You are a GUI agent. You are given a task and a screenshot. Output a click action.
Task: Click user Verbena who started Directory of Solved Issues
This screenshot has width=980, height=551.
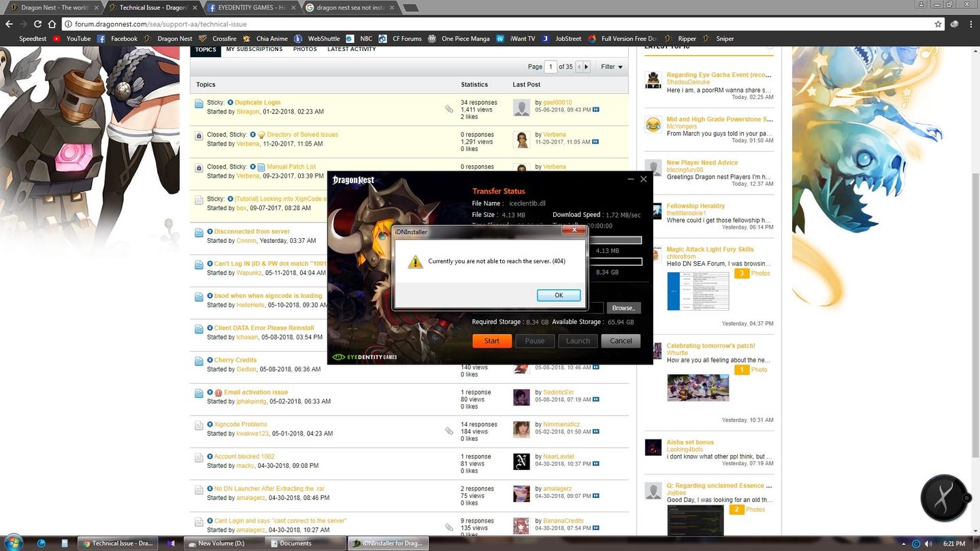click(x=248, y=144)
